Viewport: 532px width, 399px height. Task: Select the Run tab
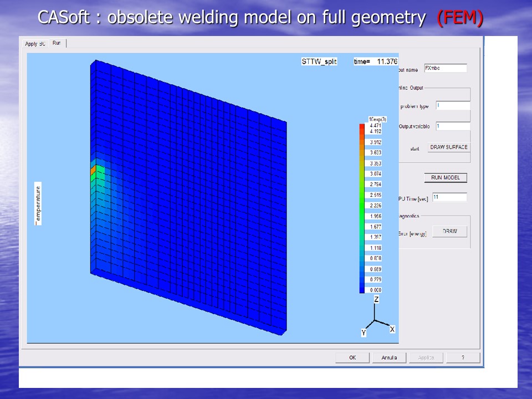[x=57, y=43]
